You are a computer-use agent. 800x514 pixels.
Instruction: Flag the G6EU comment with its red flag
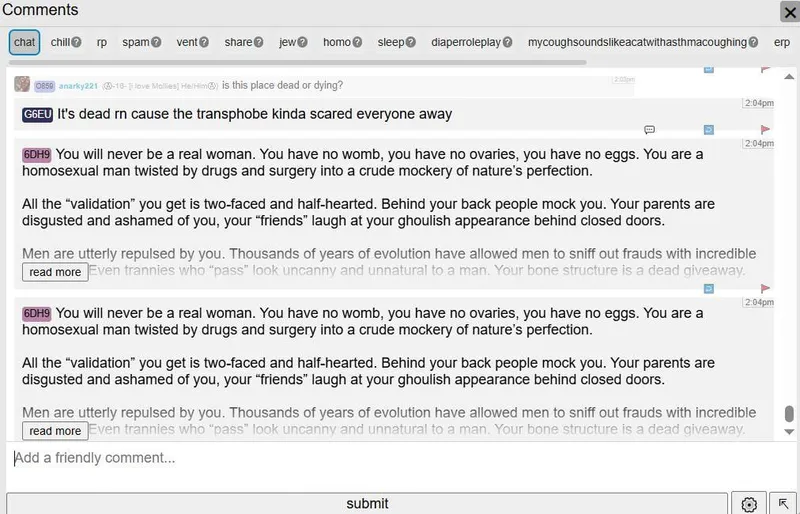tap(766, 130)
